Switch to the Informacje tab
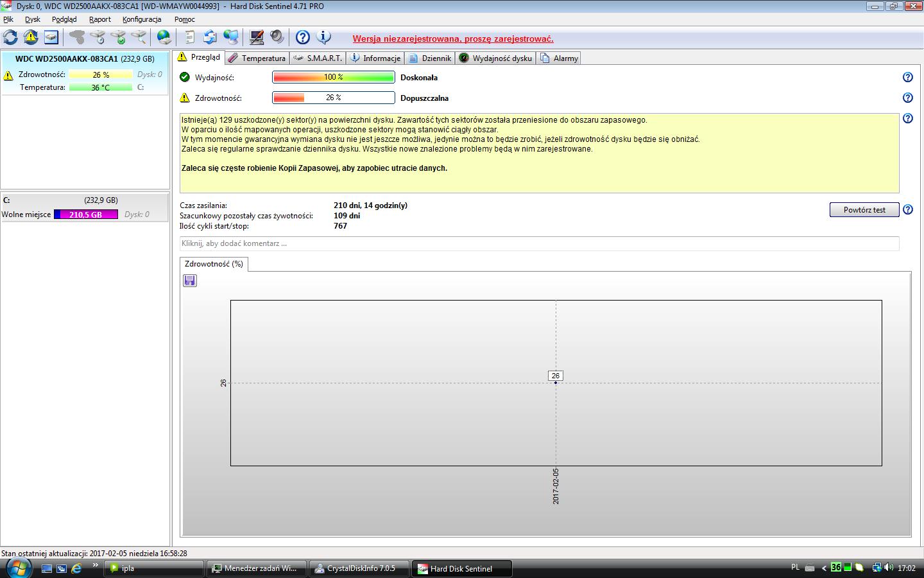This screenshot has height=578, width=924. coord(375,58)
